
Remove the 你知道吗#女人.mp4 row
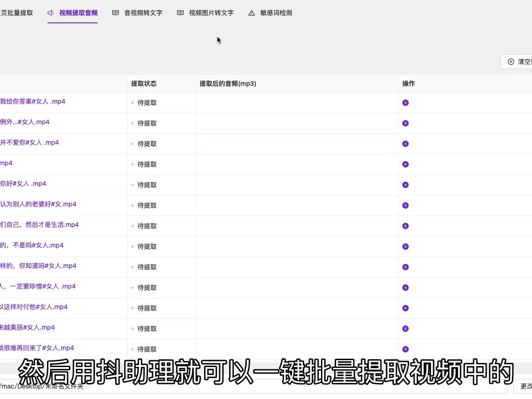click(406, 267)
